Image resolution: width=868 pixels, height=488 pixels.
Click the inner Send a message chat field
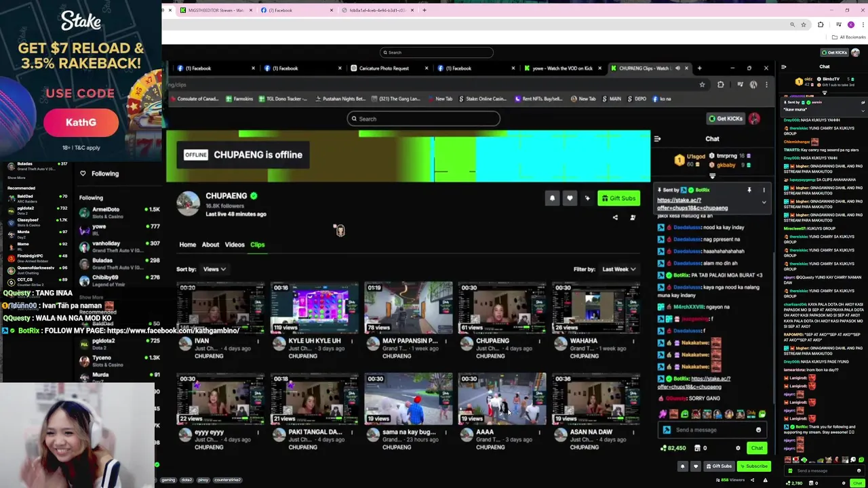click(x=705, y=430)
